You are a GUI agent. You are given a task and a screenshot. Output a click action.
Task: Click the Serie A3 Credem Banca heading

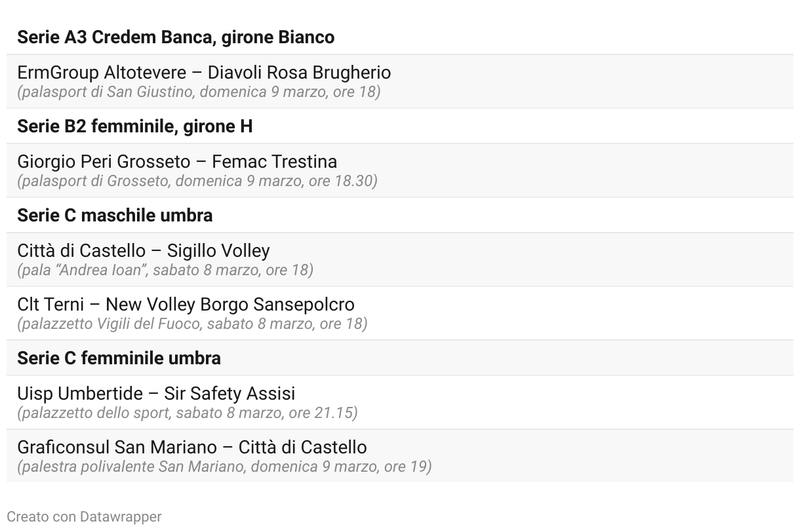176,37
